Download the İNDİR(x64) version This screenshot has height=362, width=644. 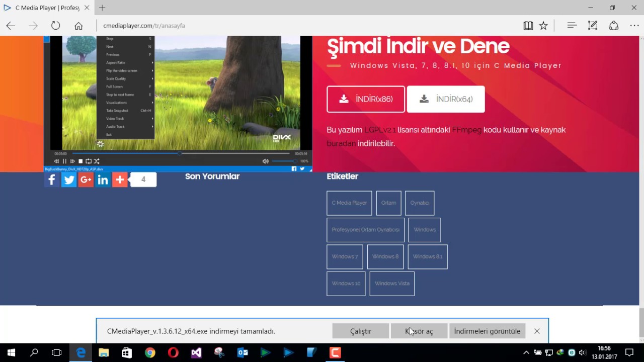pos(446,99)
